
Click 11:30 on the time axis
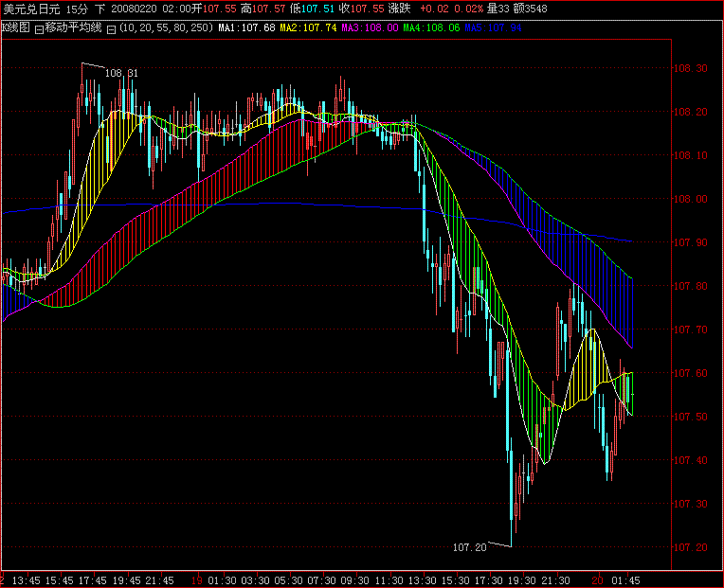click(389, 580)
